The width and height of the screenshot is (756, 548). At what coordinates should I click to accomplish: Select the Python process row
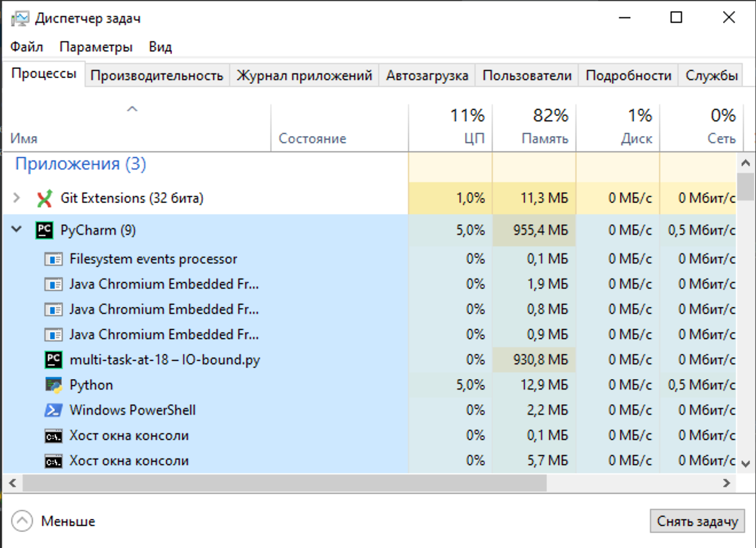point(370,385)
